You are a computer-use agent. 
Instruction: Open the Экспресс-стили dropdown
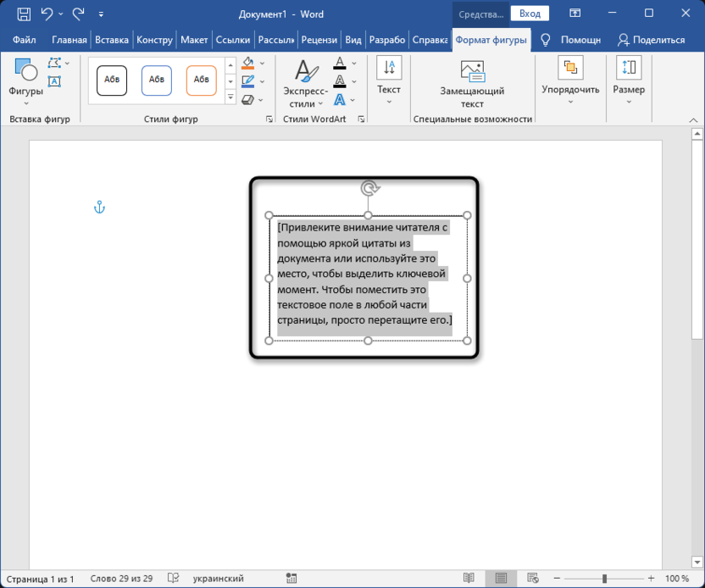[306, 84]
